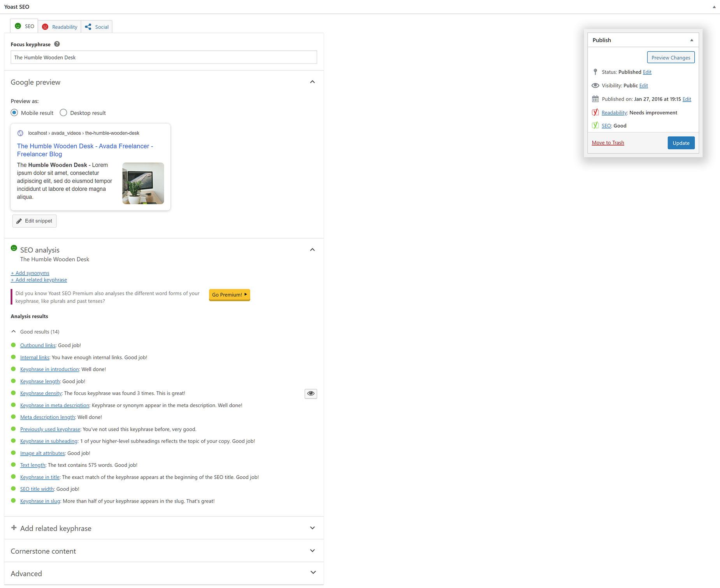Click the Update button
The width and height of the screenshot is (720, 588).
pyautogui.click(x=681, y=143)
